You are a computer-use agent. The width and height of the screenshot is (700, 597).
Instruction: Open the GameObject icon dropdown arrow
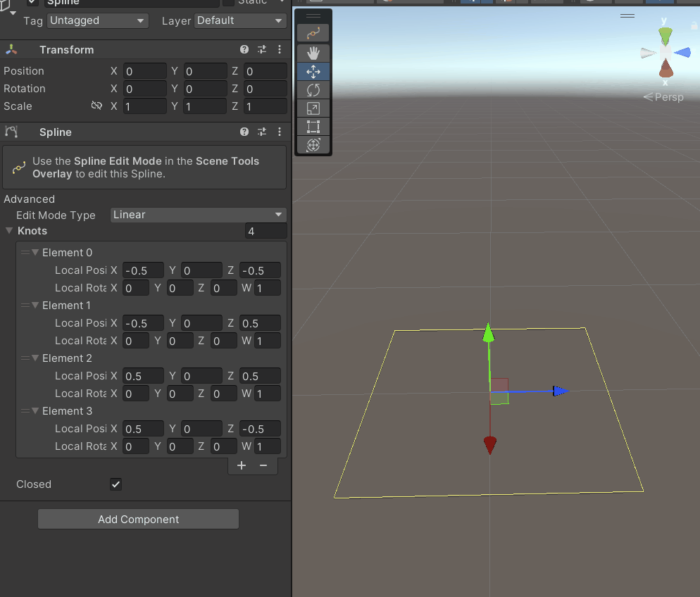pyautogui.click(x=13, y=13)
